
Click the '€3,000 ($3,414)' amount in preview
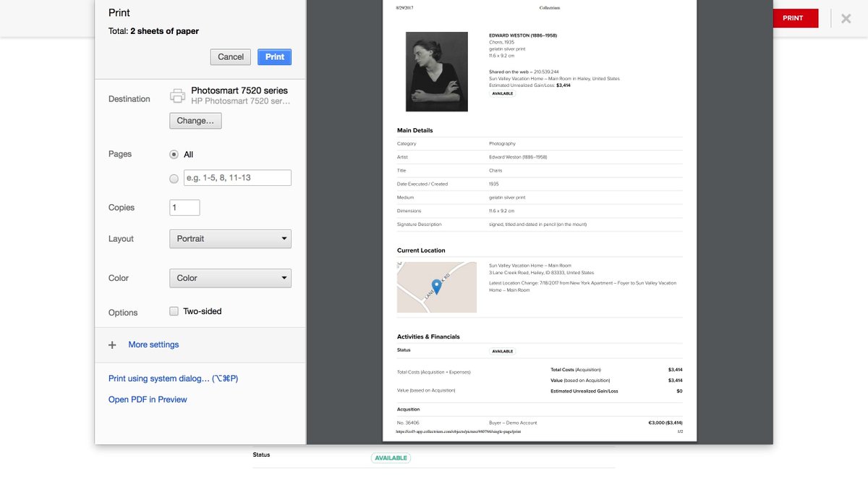coord(666,423)
